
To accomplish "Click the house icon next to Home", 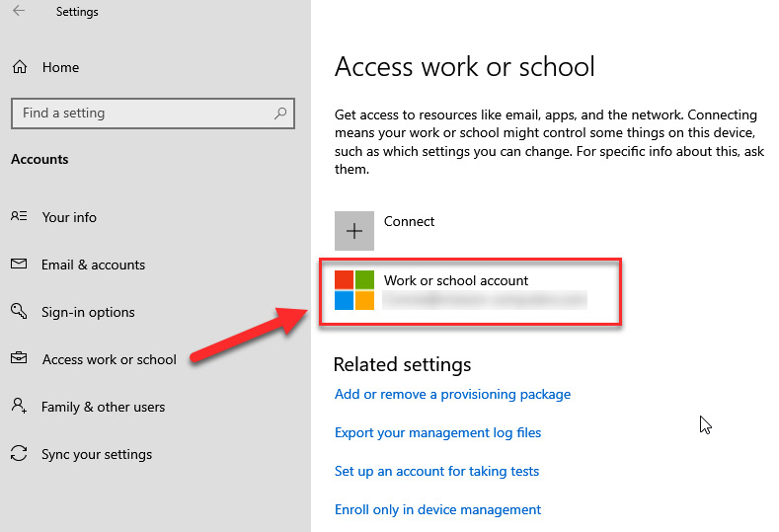I will (x=20, y=66).
